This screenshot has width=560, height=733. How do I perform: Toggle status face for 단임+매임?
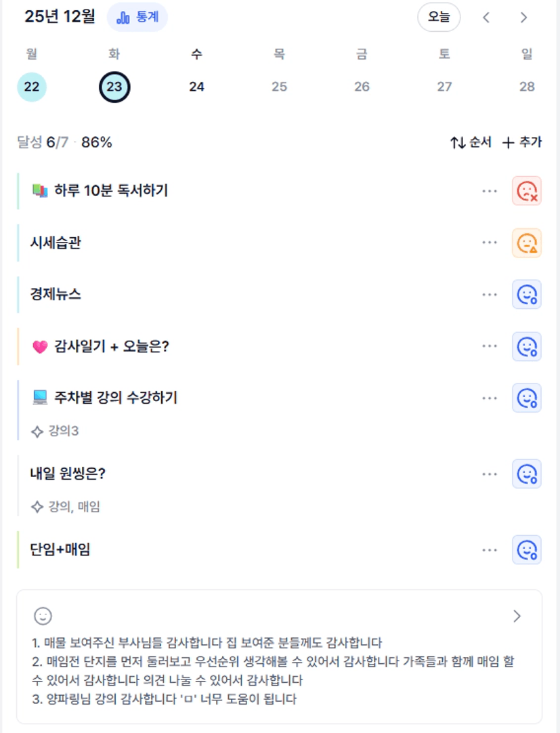coord(527,550)
